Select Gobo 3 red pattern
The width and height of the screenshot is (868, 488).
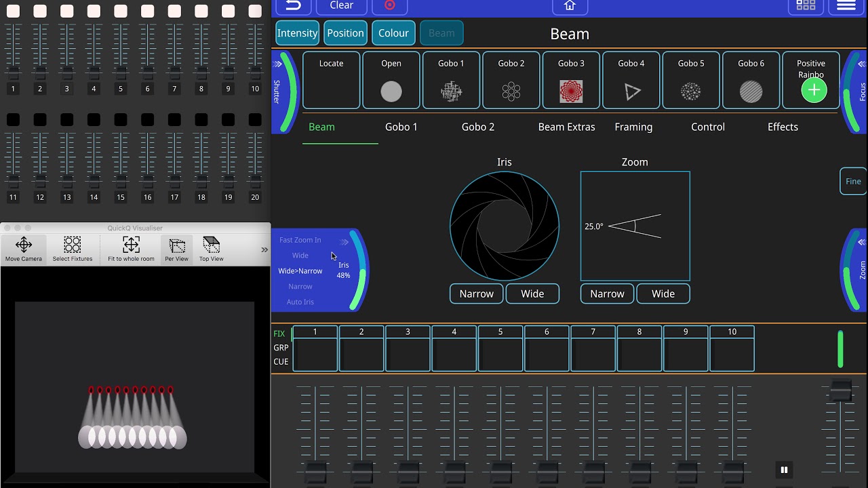pos(571,80)
